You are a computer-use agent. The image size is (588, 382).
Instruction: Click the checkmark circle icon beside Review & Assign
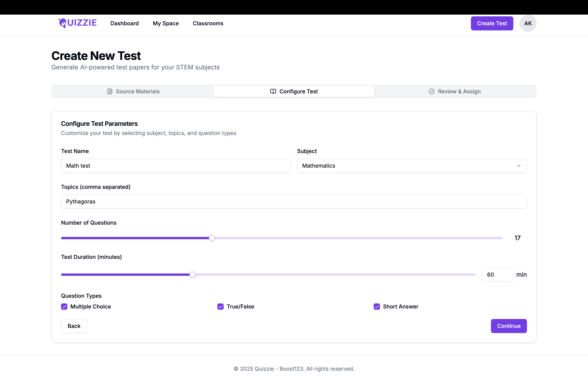(x=432, y=91)
